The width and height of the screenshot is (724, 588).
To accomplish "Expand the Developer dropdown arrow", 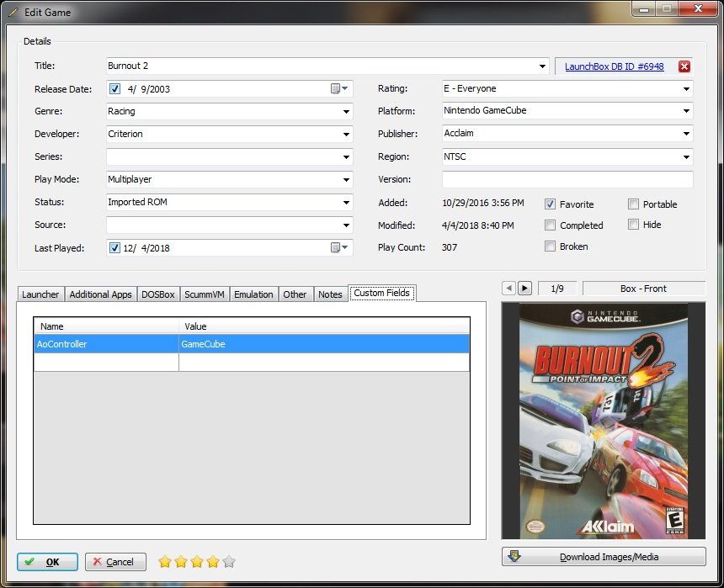I will (x=346, y=135).
